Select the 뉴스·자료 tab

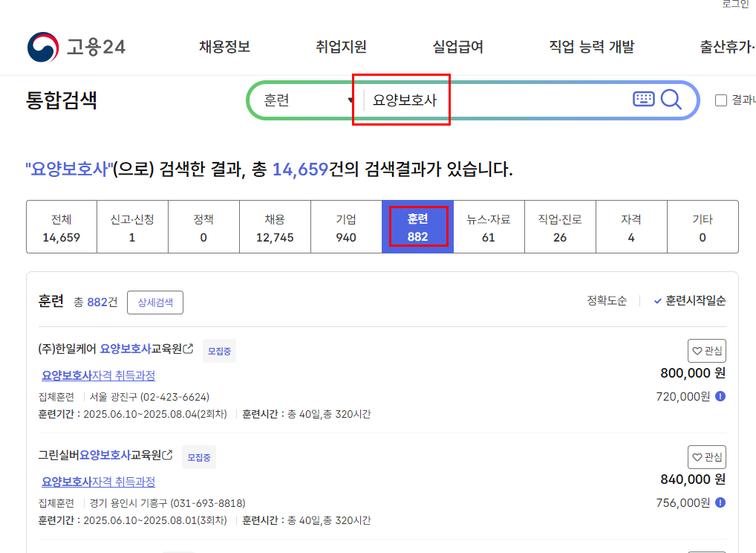(489, 227)
